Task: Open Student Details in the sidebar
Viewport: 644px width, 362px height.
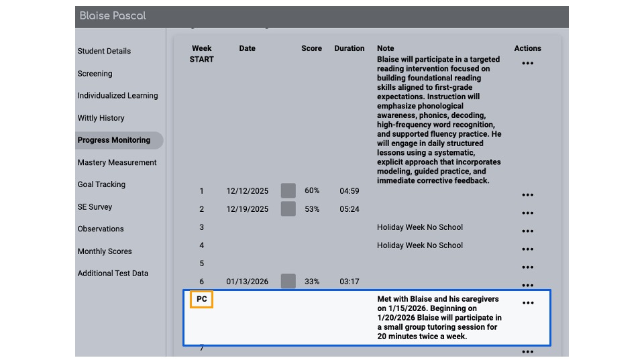Action: [104, 51]
